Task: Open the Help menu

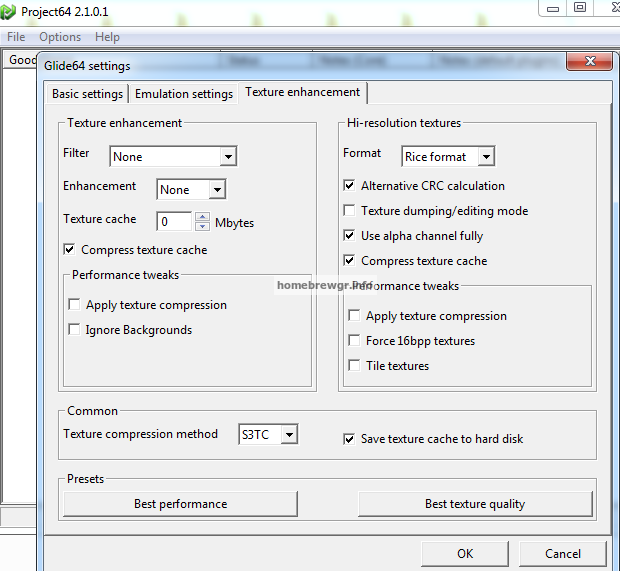Action: [x=107, y=37]
